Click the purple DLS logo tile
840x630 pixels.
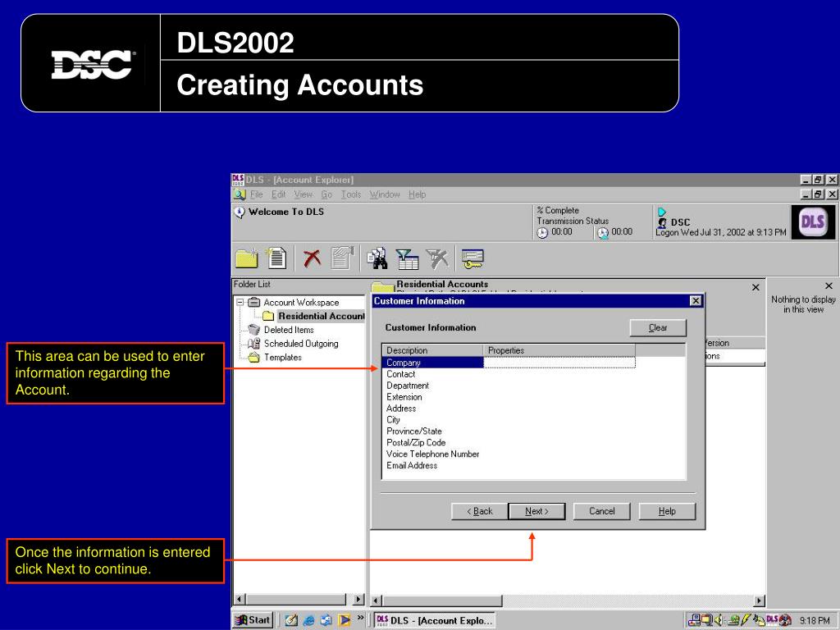pos(813,221)
